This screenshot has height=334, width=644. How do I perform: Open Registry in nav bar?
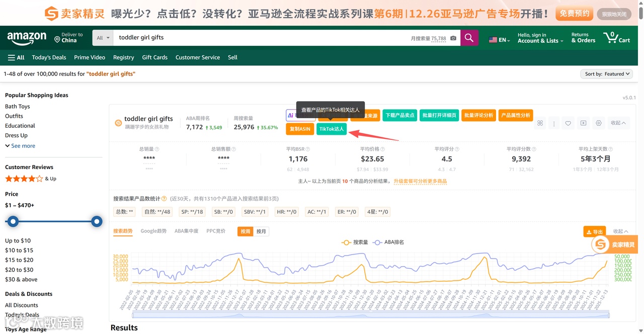point(123,57)
